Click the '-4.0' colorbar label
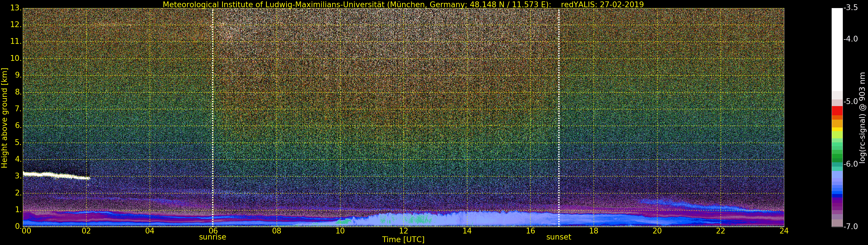Viewport: 868px width, 245px height. point(851,39)
